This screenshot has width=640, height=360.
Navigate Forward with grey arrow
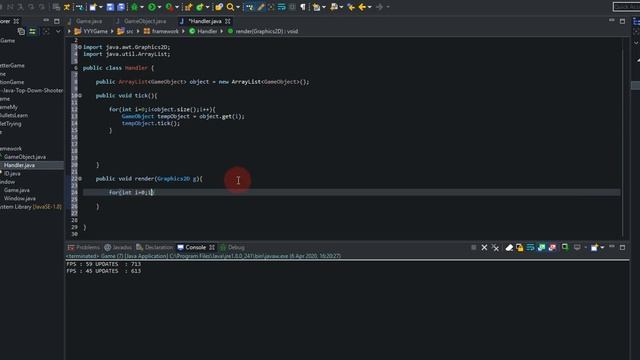379,7
